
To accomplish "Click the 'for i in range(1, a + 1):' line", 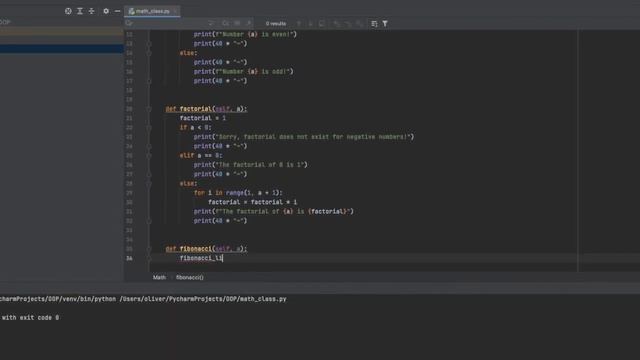I will pyautogui.click(x=238, y=193).
